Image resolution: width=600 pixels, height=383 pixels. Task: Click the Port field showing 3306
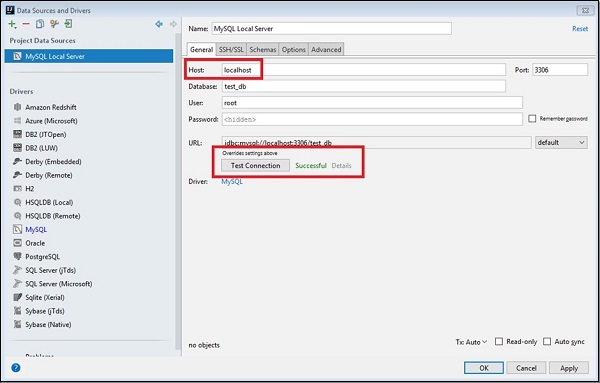pos(560,70)
